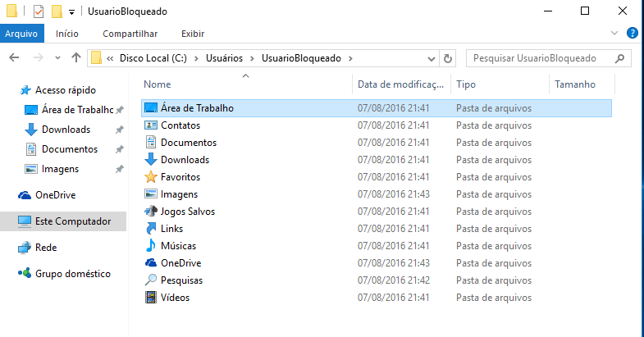Select Este Computador in the navigation pane
Screen dimensions: 644x337
coord(65,221)
